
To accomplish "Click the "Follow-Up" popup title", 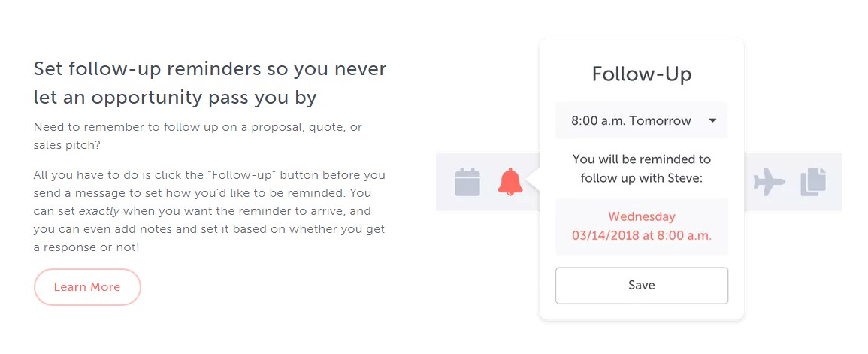I will pos(641,74).
